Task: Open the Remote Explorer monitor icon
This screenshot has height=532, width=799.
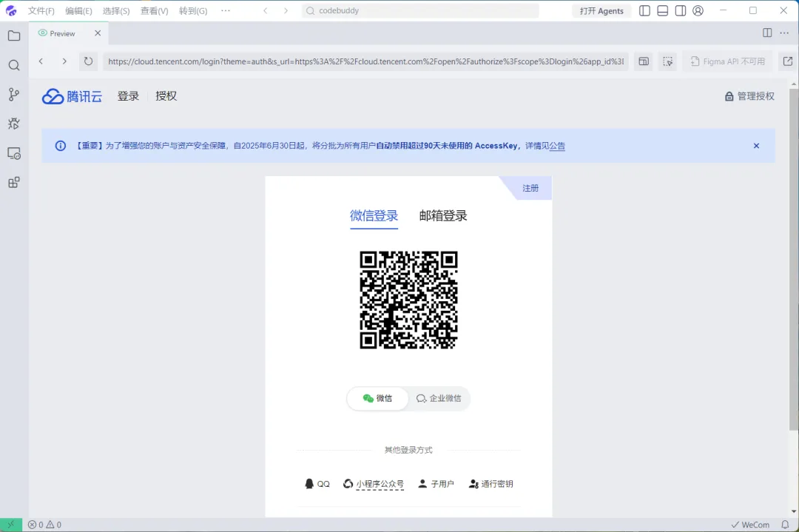Action: pyautogui.click(x=14, y=153)
